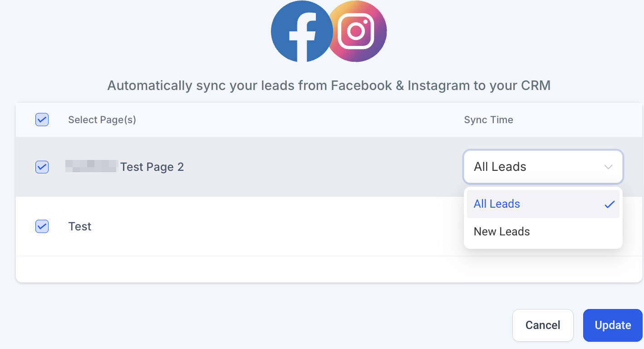Click the Test Page 2 row label

click(152, 167)
